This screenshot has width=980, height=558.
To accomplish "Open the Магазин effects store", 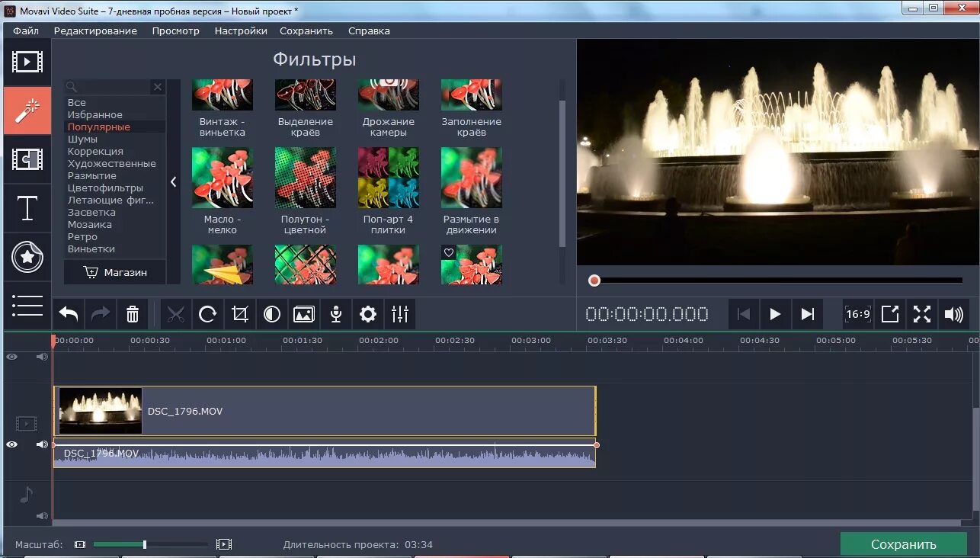I will [x=115, y=272].
